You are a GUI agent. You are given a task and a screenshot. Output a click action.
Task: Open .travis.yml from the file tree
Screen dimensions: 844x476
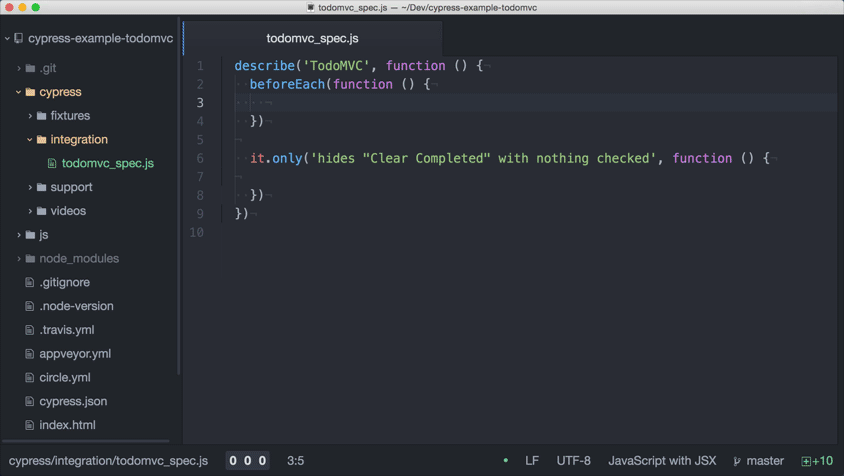pyautogui.click(x=67, y=330)
